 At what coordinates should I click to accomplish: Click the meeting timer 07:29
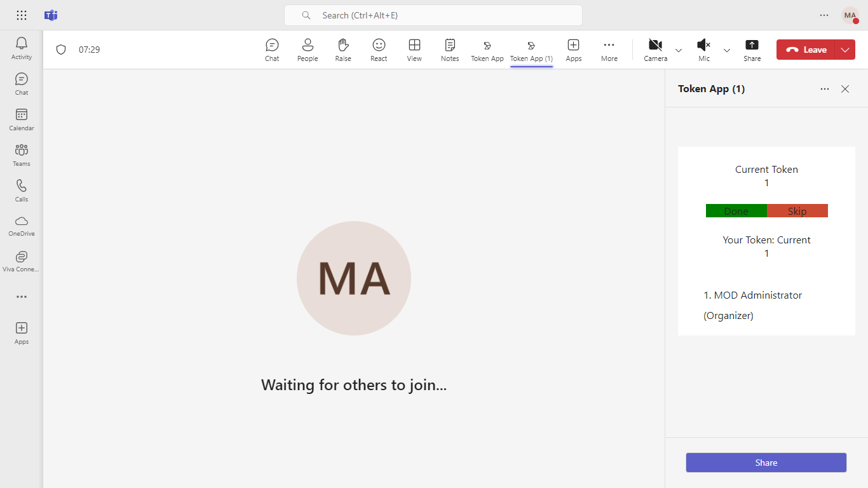pos(90,50)
